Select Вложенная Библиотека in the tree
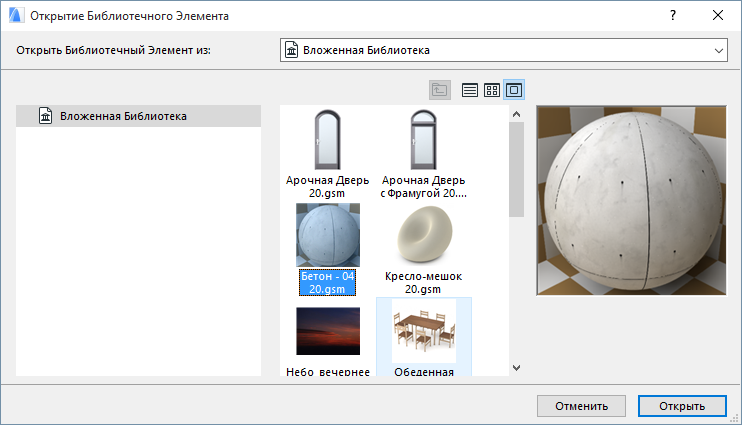742x425 pixels. pos(138,116)
